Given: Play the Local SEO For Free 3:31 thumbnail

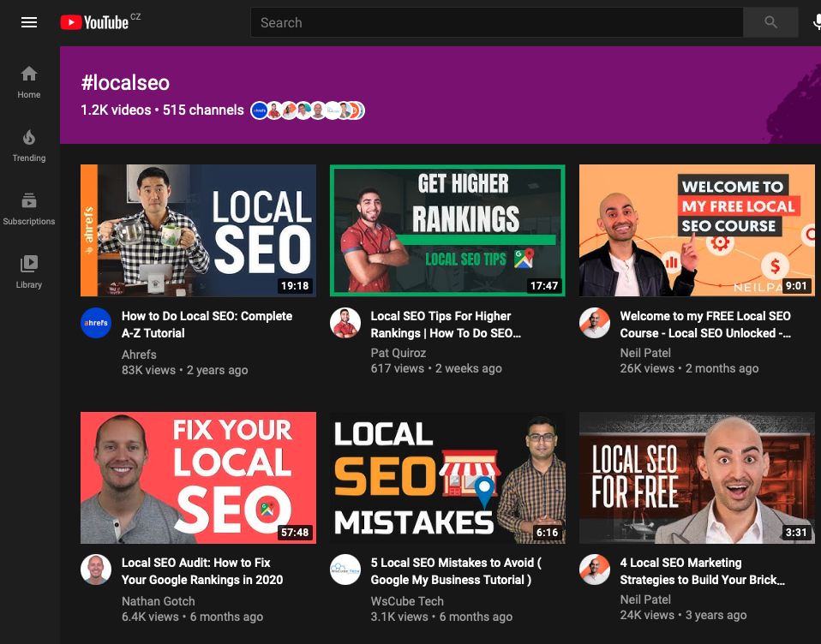Looking at the screenshot, I should [x=697, y=478].
